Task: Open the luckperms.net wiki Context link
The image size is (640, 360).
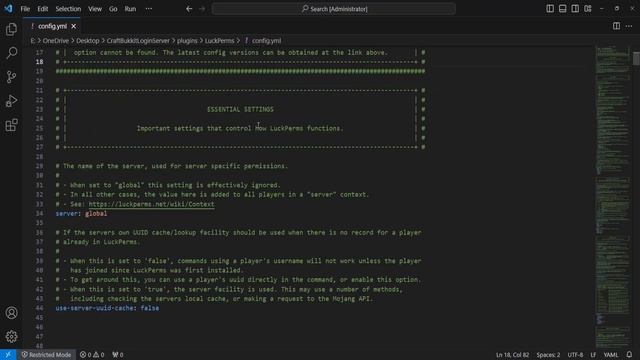Action: click(151, 204)
